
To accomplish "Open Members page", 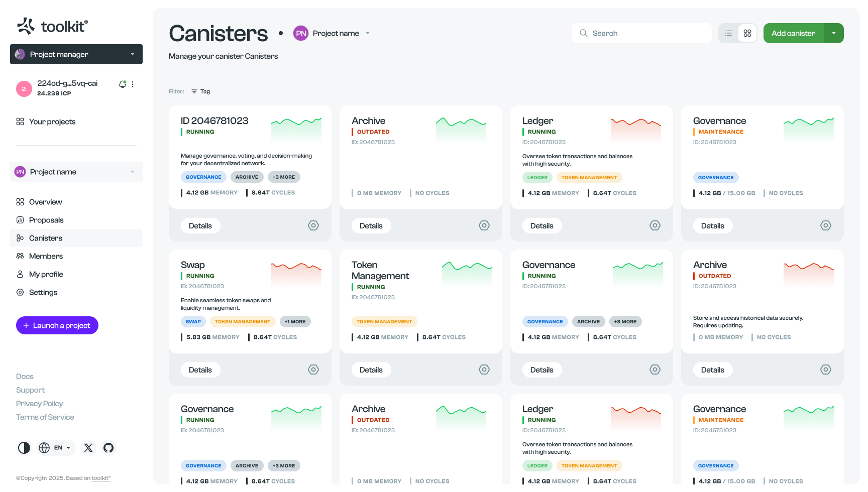I will (x=76, y=256).
